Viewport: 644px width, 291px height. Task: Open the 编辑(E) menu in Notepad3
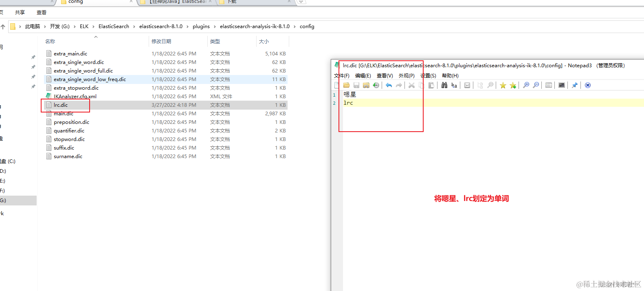363,76
